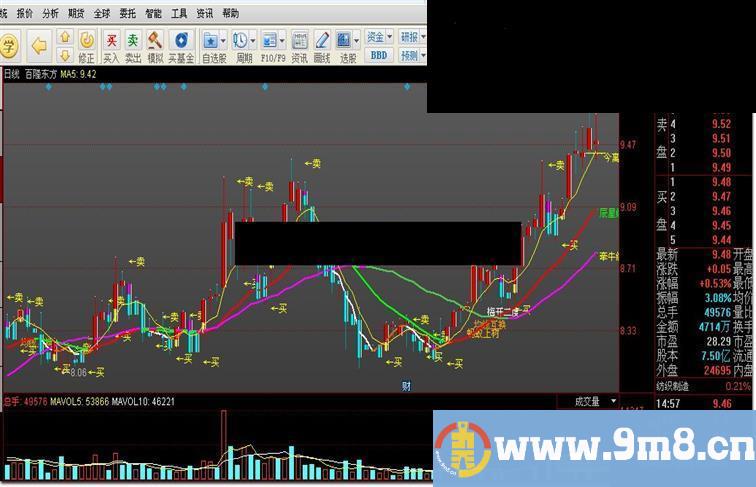This screenshot has height=487, width=756.
Task: Click the yellow up arrow button
Action: [64, 37]
